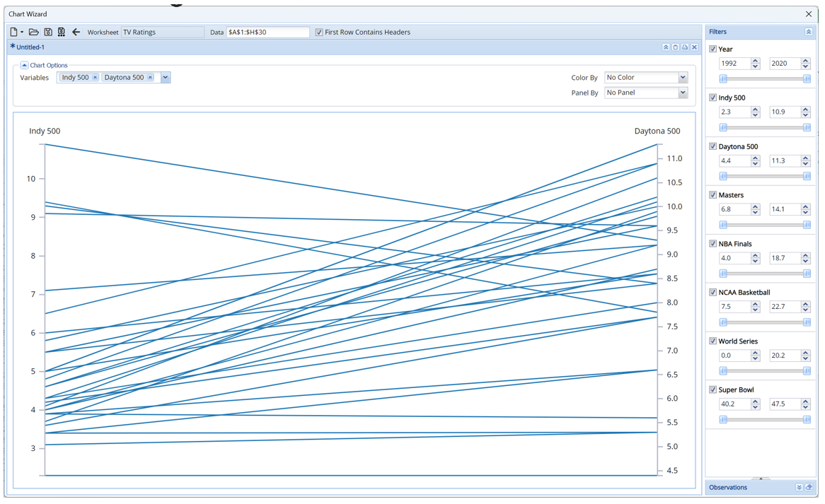Click the Data range input field
Screen dimensions: 825x504
(267, 33)
